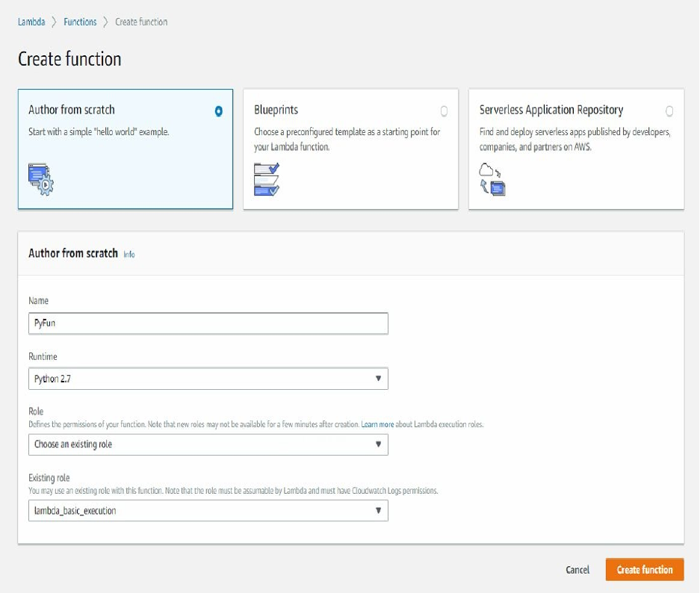The image size is (700, 593).
Task: Click the Create function page heading
Action: 69,59
